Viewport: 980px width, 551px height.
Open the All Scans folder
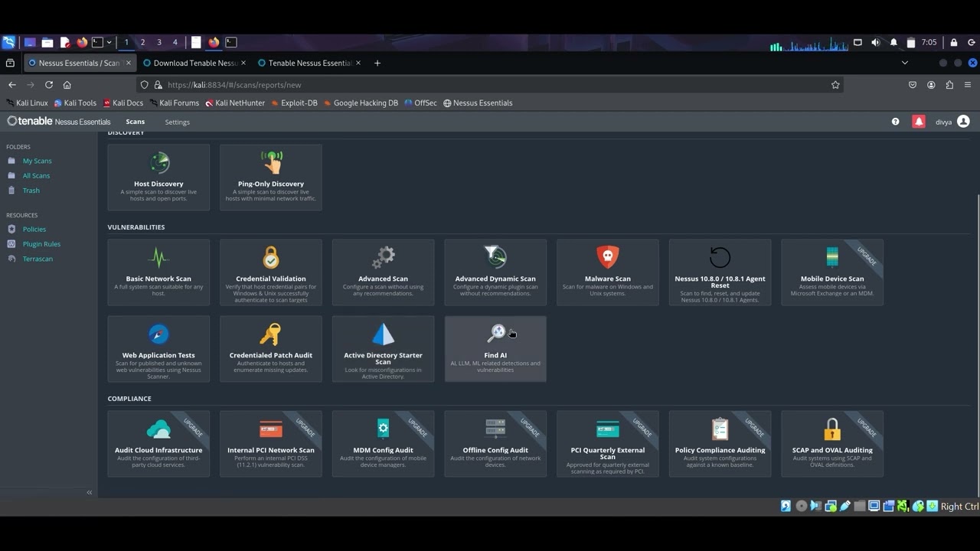pos(36,176)
